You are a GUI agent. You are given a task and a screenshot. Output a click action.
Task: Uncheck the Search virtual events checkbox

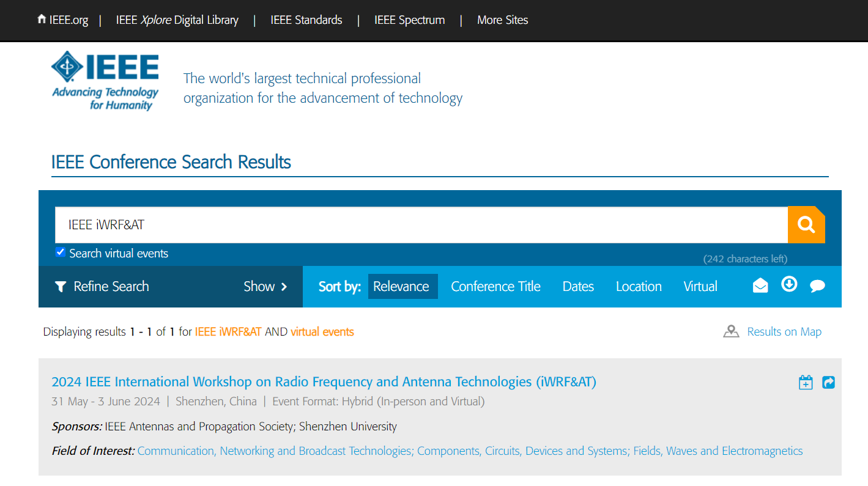click(61, 252)
